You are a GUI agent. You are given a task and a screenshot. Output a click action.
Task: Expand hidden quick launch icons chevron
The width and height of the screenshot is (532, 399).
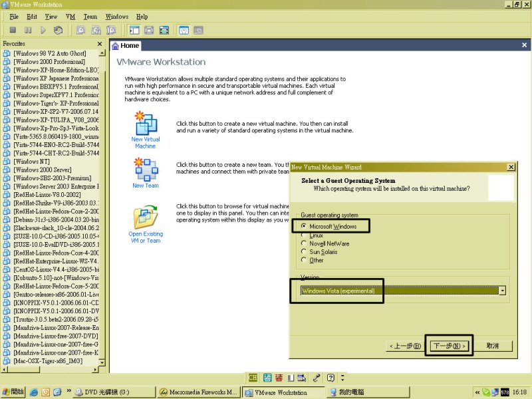pyautogui.click(x=69, y=390)
